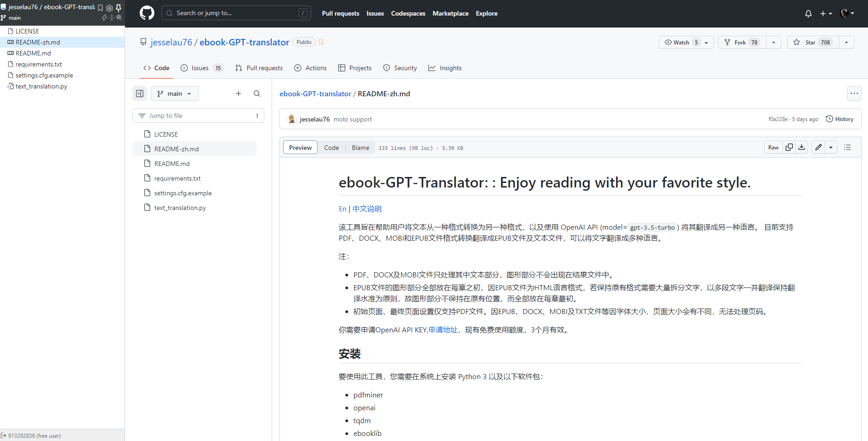Switch to the Issues tab

pos(202,68)
